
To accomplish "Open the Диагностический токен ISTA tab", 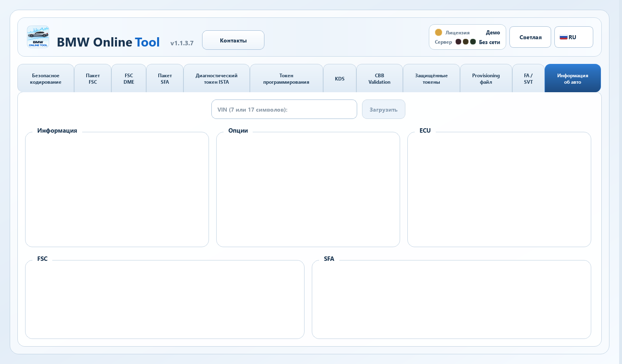I will 217,78.
